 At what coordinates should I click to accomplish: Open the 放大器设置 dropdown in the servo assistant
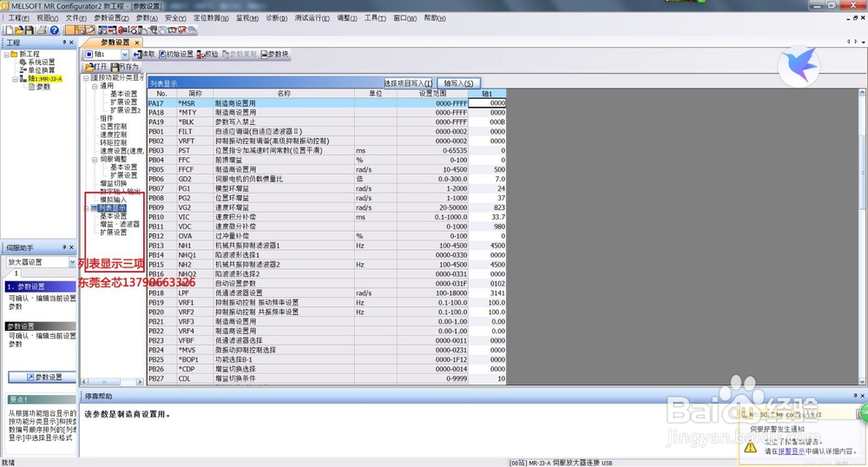coord(72,262)
